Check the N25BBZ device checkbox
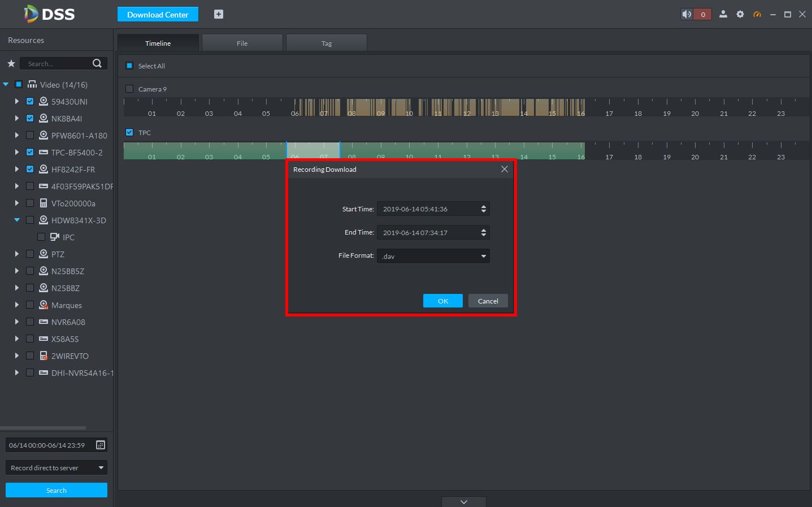Image resolution: width=812 pixels, height=507 pixels. tap(30, 288)
